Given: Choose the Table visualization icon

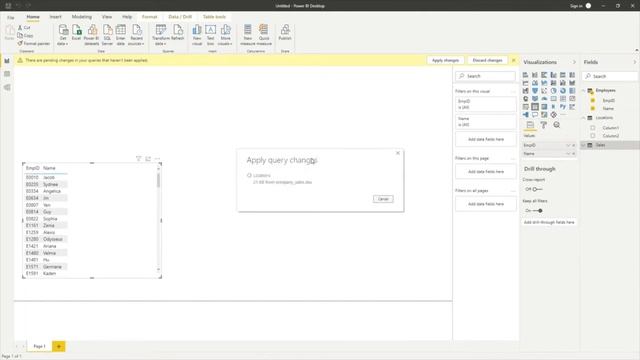Looking at the screenshot, I should click(x=535, y=107).
